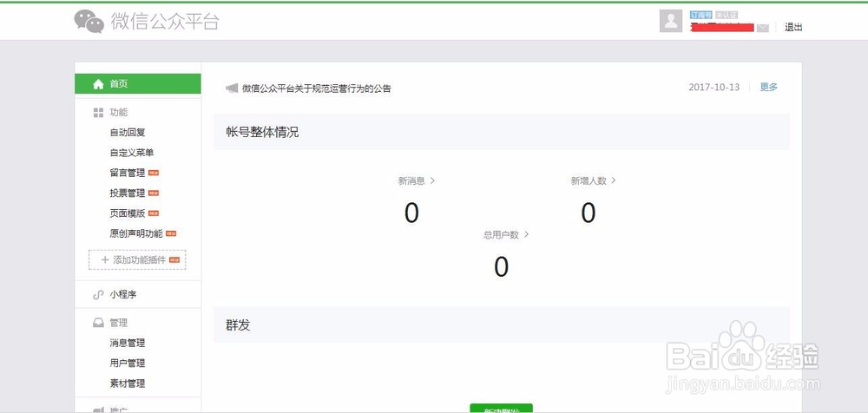Open 投票管理 in the sidebar
The width and height of the screenshot is (868, 413).
tap(128, 193)
